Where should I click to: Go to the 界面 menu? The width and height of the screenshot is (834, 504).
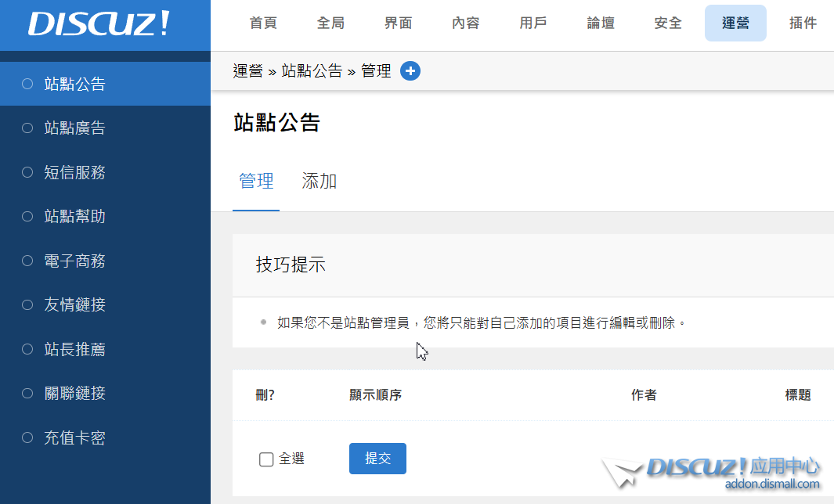click(x=398, y=23)
